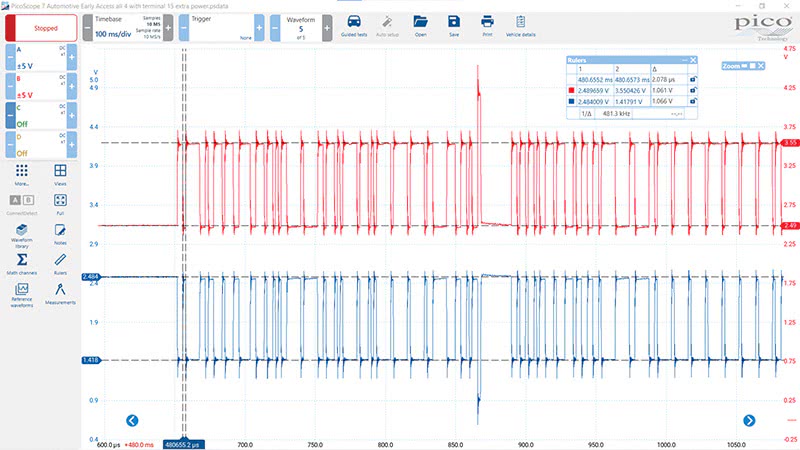Viewport: 800px width, 450px height.
Task: Open the Waveform 5 of 5 navigator
Action: tap(301, 28)
